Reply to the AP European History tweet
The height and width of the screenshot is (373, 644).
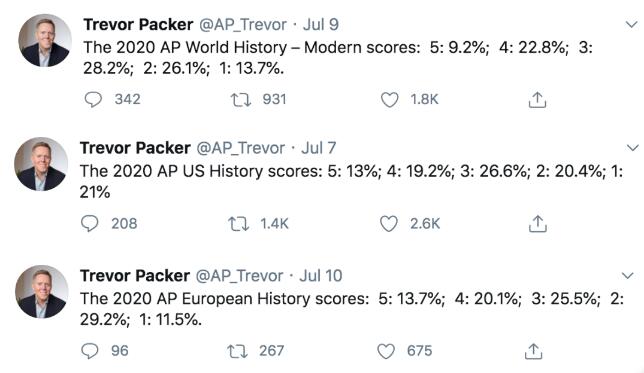(90, 351)
